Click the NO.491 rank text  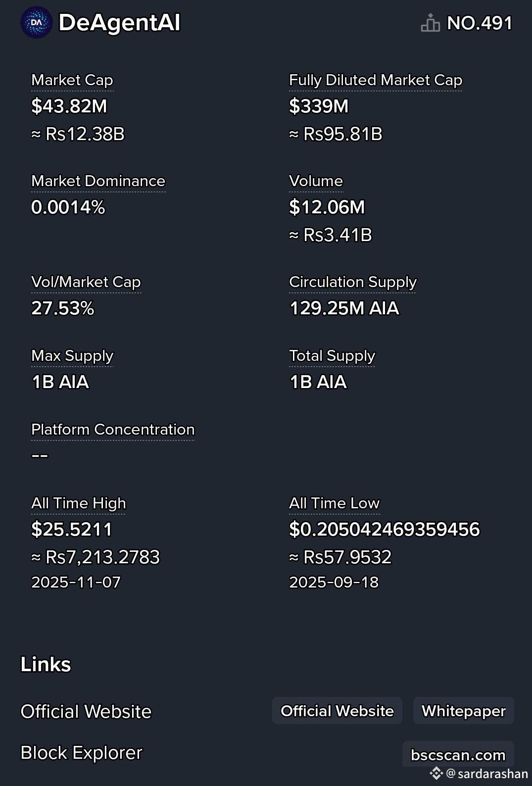(x=480, y=23)
